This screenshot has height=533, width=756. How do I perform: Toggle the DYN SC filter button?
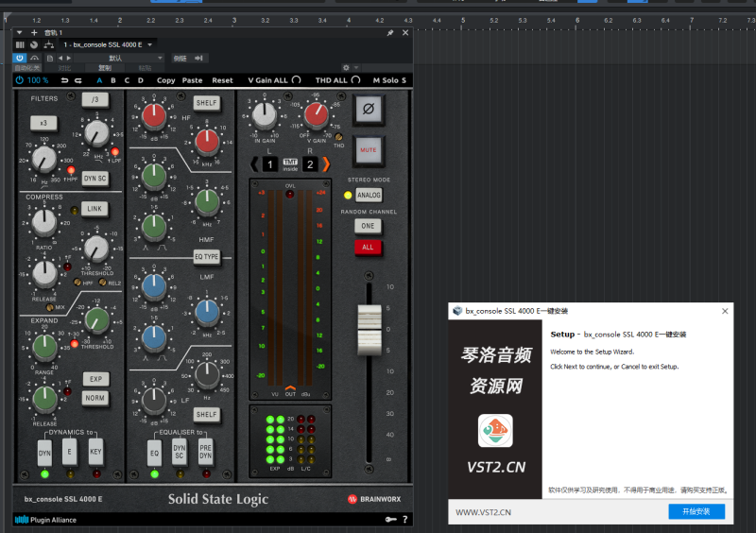95,178
